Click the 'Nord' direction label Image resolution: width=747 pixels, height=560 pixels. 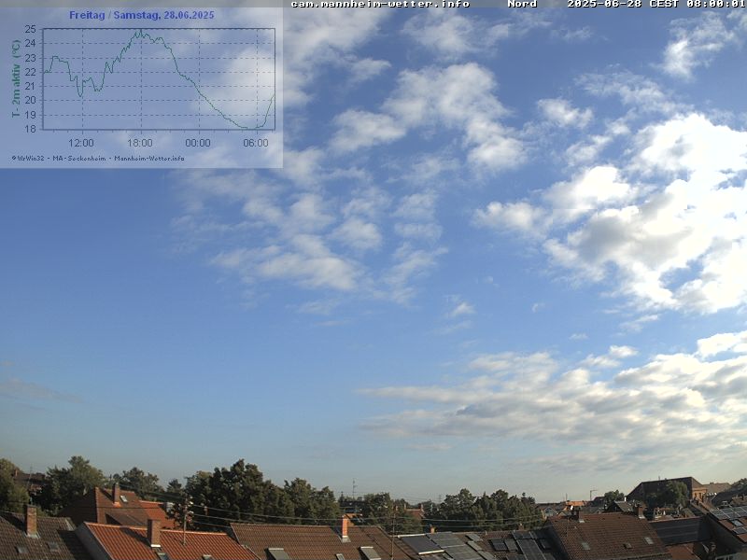coord(522,4)
